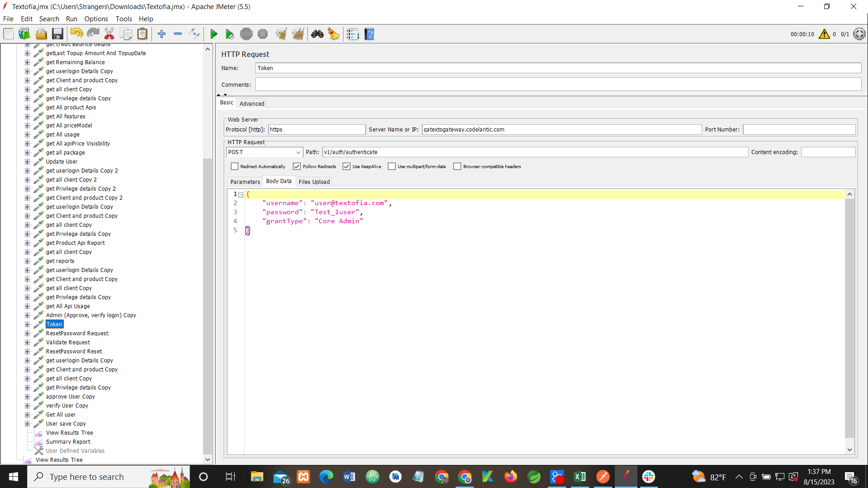Click the Clear results broom icon

point(282,34)
